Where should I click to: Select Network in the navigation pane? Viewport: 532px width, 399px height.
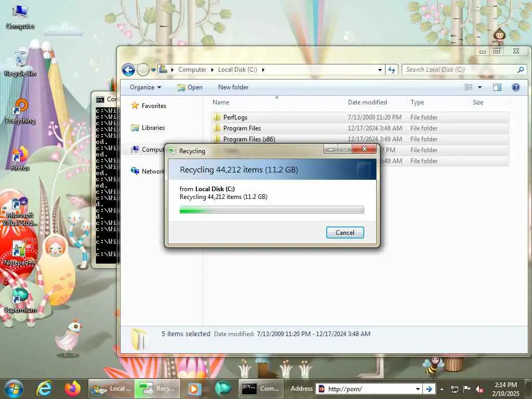click(x=148, y=171)
